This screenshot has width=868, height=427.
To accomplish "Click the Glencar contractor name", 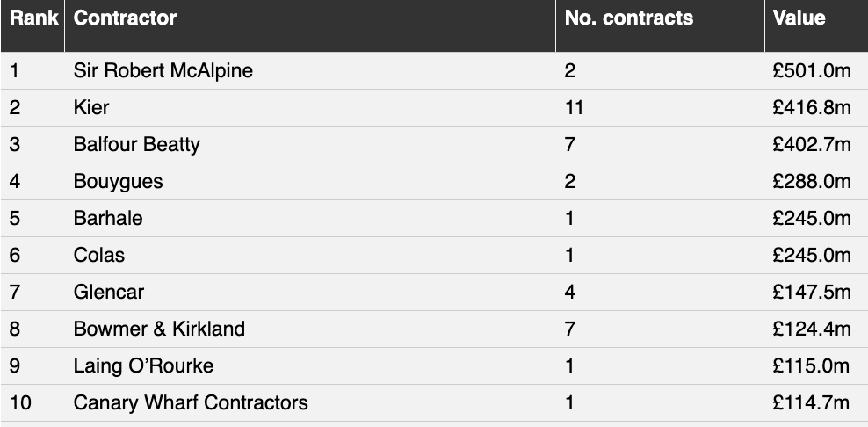I will point(109,292).
